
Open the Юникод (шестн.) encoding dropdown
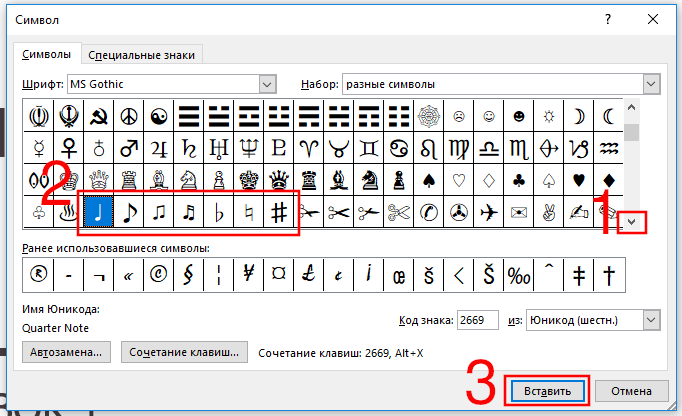[651, 319]
